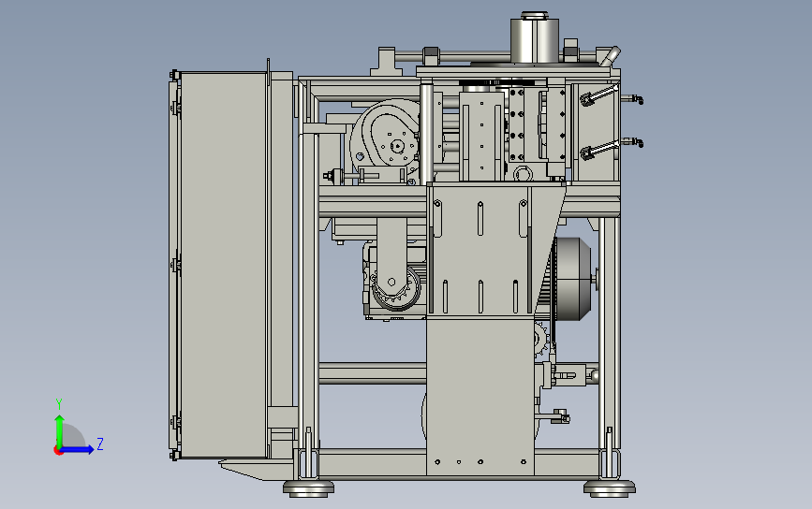Select the angled pipe at the top right corner

pyautogui.click(x=610, y=56)
